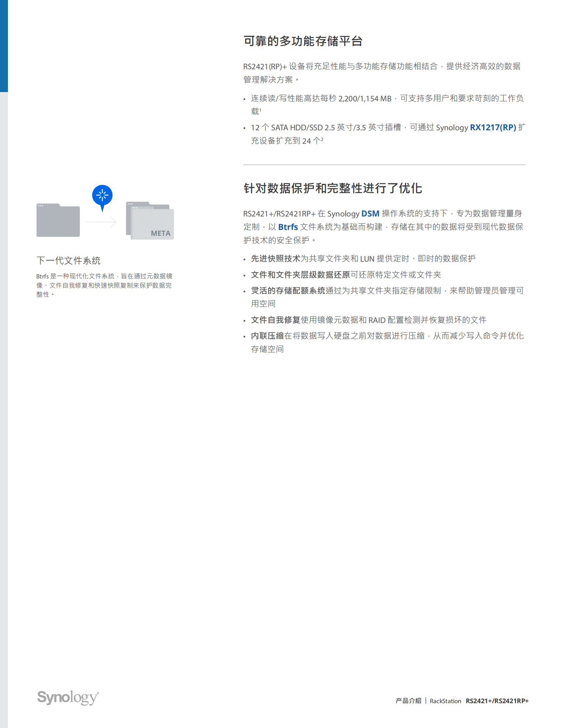Screen dimensions: 563x728
Task: Click the bold text 灵活的存储配额系统
Action: tap(288, 291)
